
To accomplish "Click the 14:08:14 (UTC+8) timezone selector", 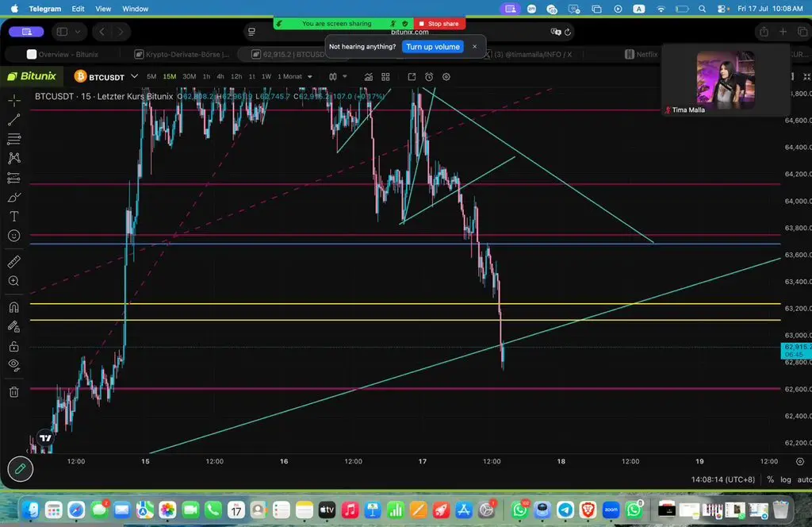I will pos(723,479).
